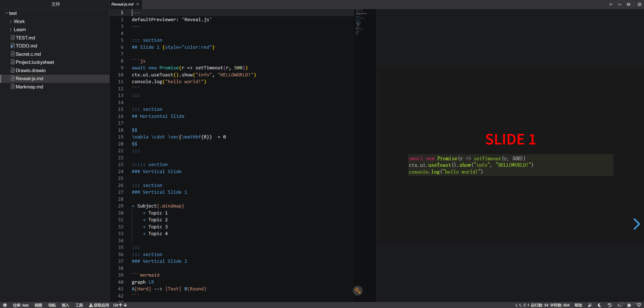Collapse the test root folder

[7, 13]
